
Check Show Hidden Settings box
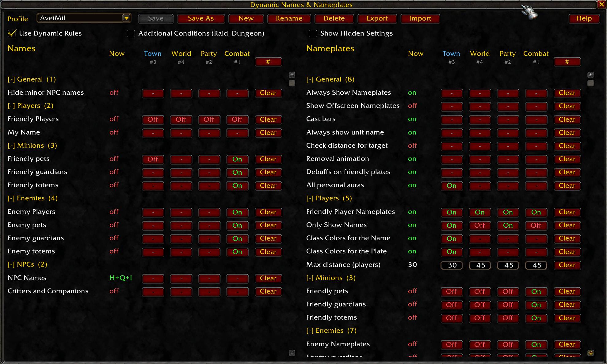[x=313, y=33]
